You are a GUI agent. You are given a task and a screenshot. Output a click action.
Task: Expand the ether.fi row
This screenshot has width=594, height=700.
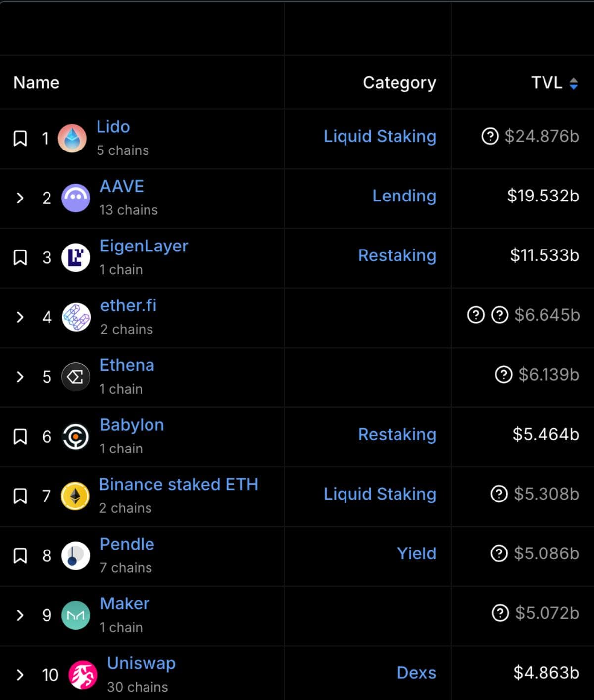point(20,317)
